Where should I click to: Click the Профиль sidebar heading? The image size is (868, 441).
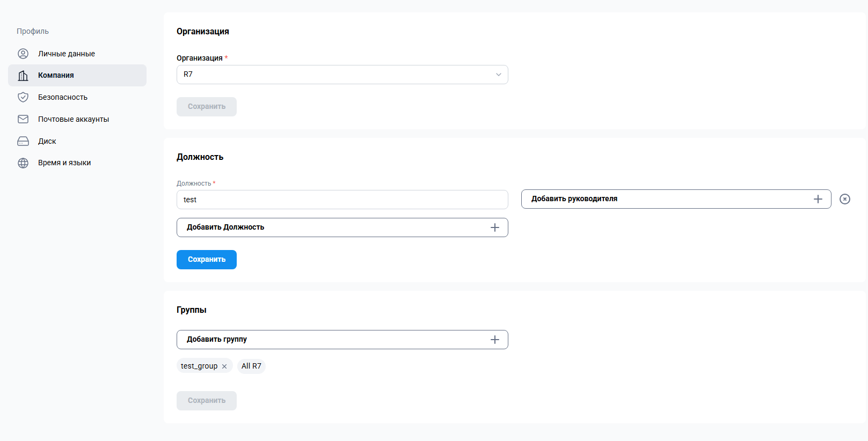33,31
